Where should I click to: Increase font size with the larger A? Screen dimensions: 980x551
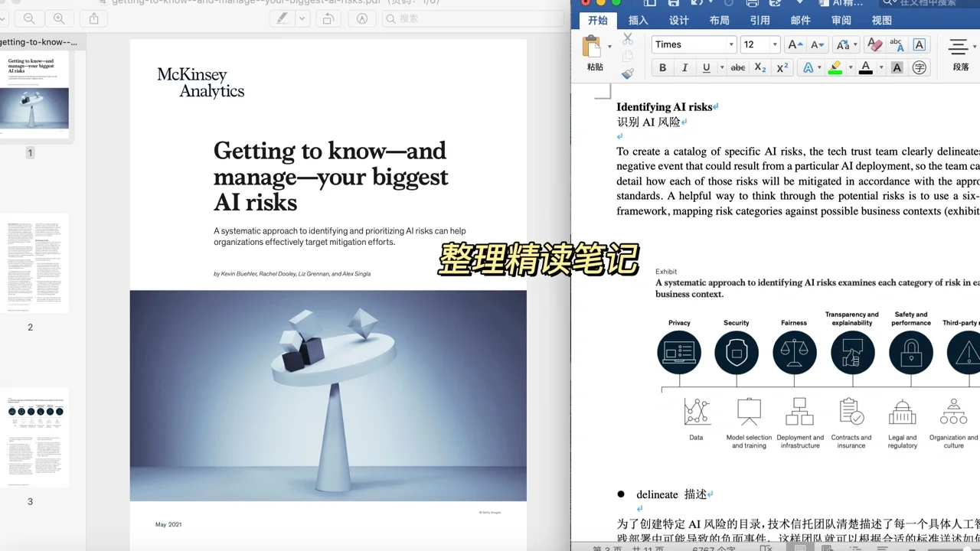[795, 45]
